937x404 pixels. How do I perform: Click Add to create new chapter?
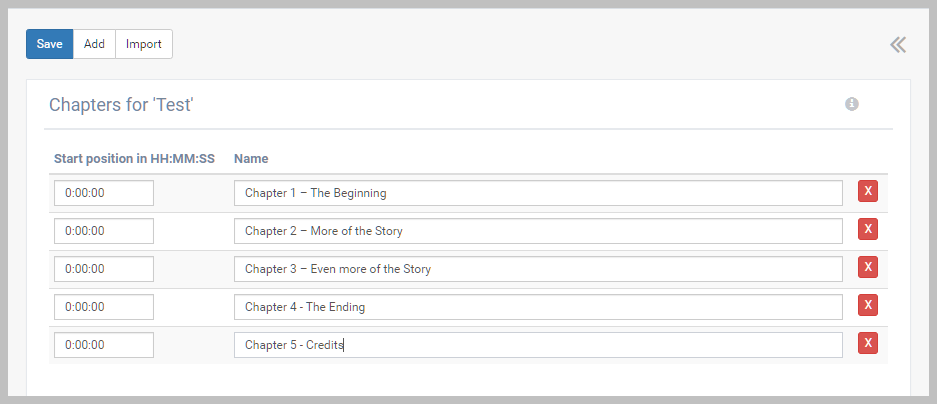94,44
